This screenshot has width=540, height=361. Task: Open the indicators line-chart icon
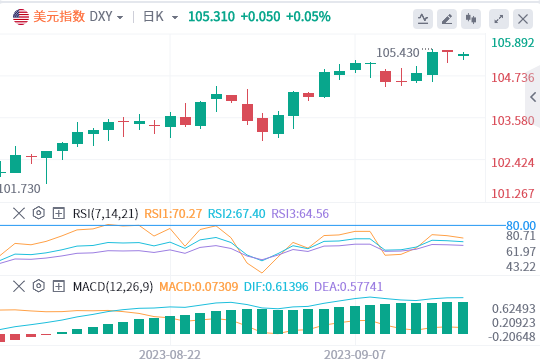tap(423, 19)
